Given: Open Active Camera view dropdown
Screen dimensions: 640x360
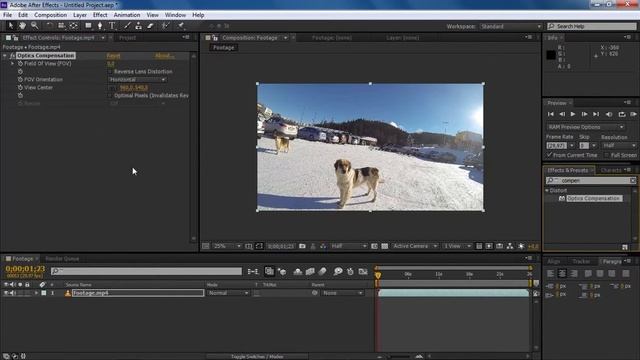Looking at the screenshot, I should coord(415,246).
